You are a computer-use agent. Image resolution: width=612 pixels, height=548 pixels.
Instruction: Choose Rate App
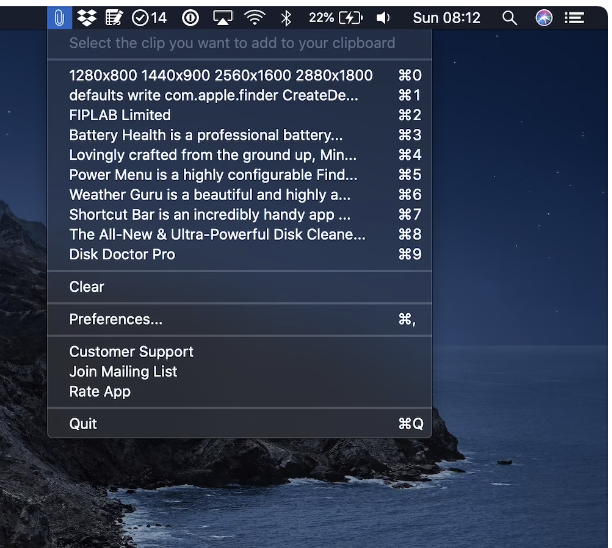(239, 391)
